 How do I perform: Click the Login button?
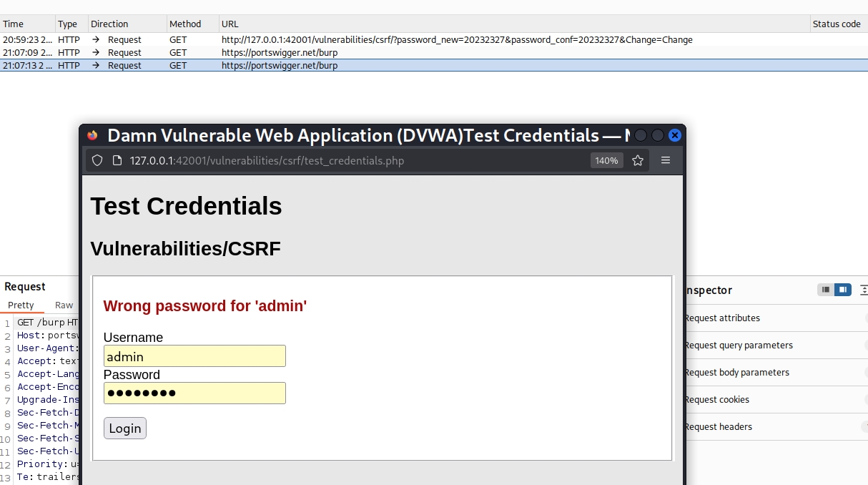125,428
